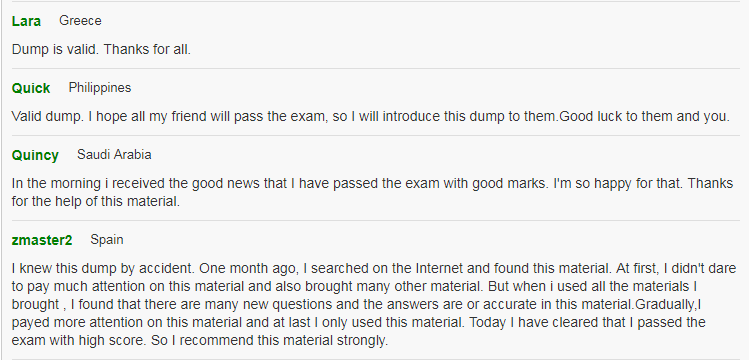The height and width of the screenshot is (360, 749).
Task: Click the 'Dump is valid. Thanks for all.' review
Action: click(x=101, y=49)
